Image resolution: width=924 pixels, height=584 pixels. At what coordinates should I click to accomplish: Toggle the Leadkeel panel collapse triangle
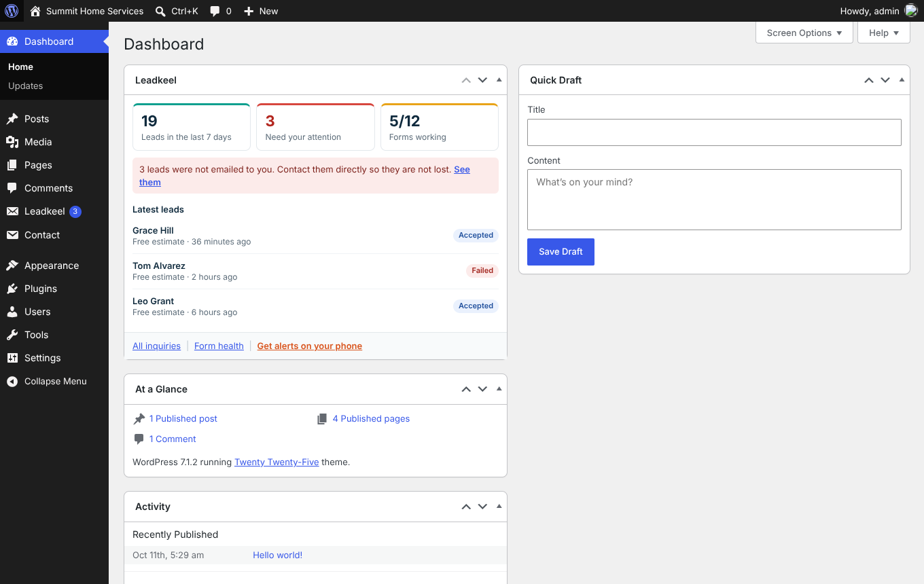coord(499,79)
